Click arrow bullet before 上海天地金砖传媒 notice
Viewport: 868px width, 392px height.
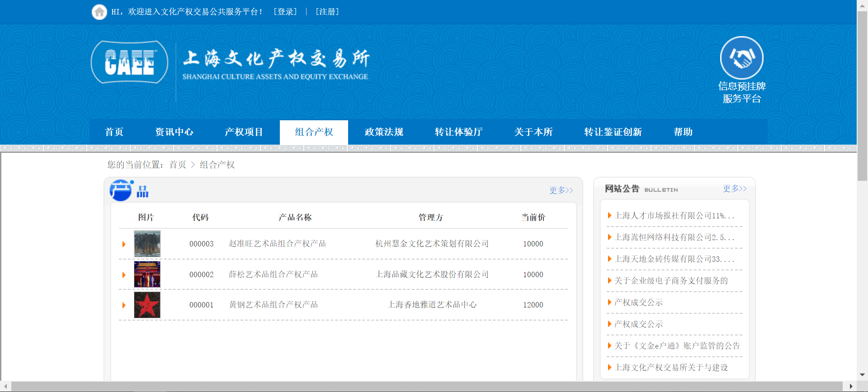tap(609, 259)
